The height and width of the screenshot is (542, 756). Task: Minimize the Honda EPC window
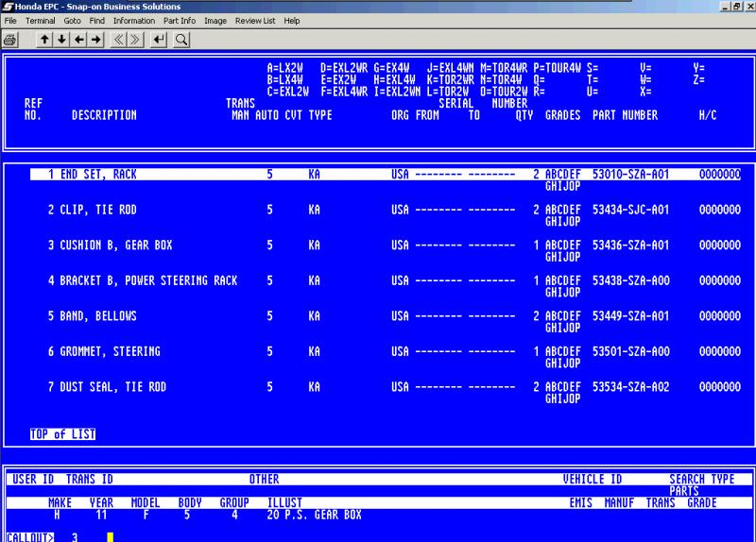726,7
